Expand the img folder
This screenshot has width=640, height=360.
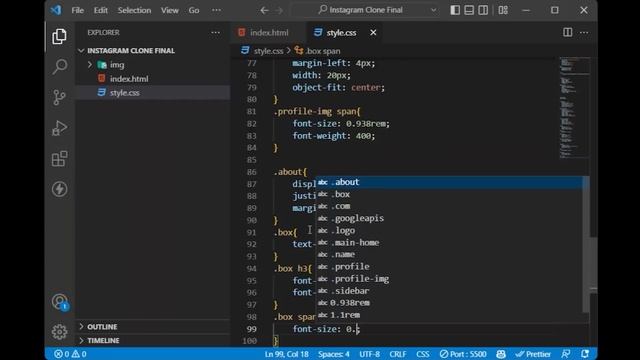[x=153, y=64]
